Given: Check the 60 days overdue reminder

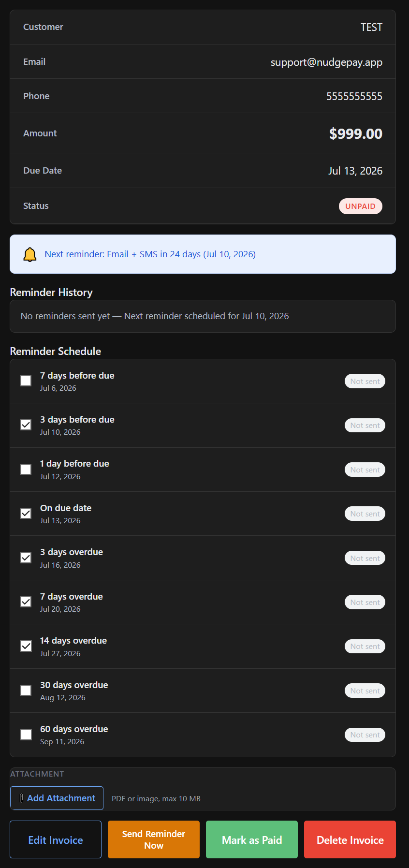Looking at the screenshot, I should 26,735.
